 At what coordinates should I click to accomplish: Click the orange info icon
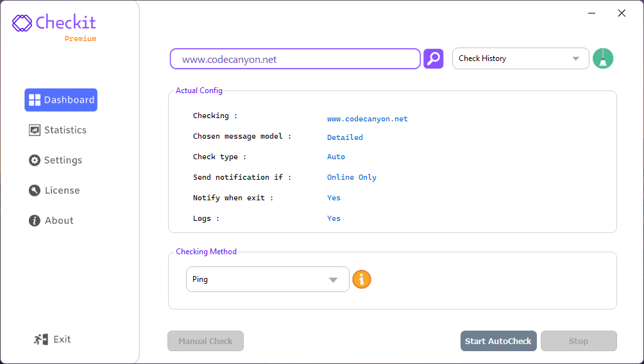pyautogui.click(x=362, y=279)
